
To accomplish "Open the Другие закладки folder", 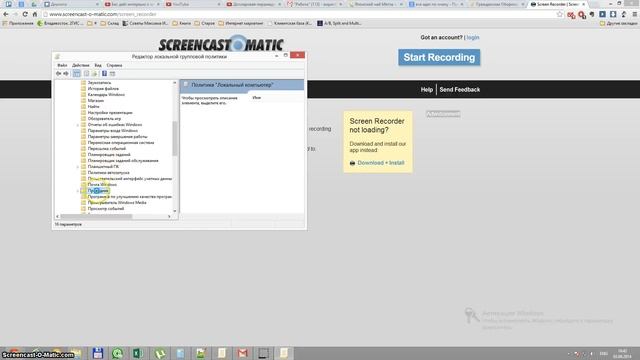I will click(x=618, y=23).
